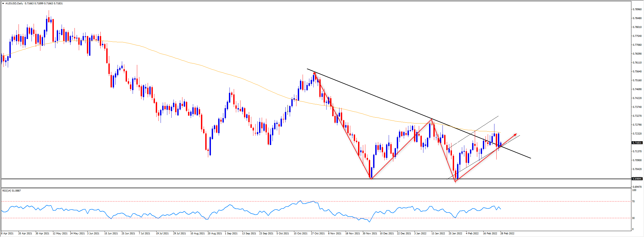This screenshot has height=237, width=644.
Task: Click the RSI 100 level scale label
Action: coord(634,190)
